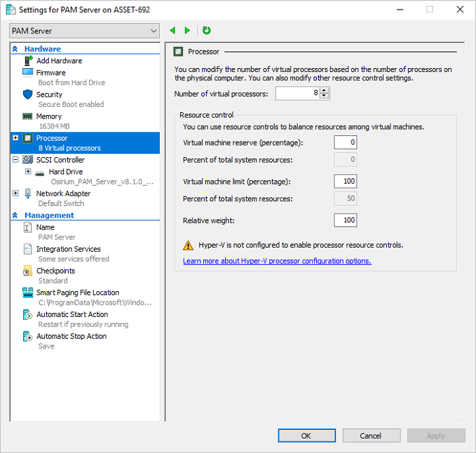This screenshot has height=453, width=476.
Task: Select Hard Drive item
Action: tap(66, 172)
